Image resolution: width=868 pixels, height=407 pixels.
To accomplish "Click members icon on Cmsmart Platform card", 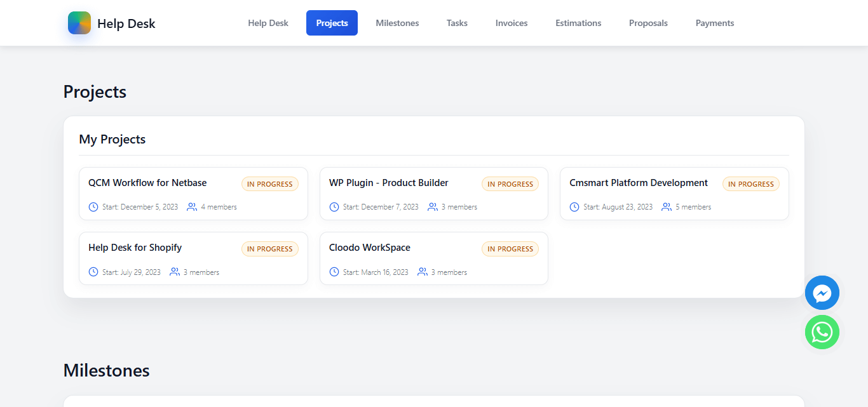I will point(667,207).
